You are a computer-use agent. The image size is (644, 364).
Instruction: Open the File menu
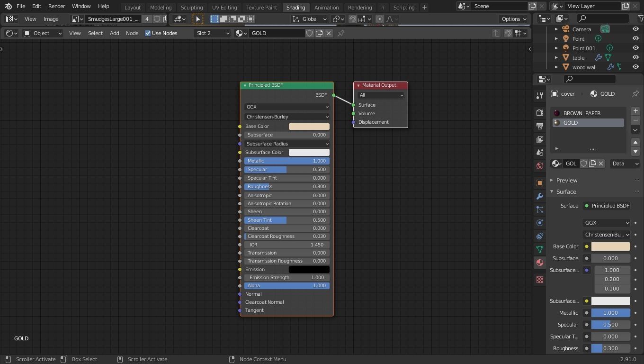pos(21,7)
